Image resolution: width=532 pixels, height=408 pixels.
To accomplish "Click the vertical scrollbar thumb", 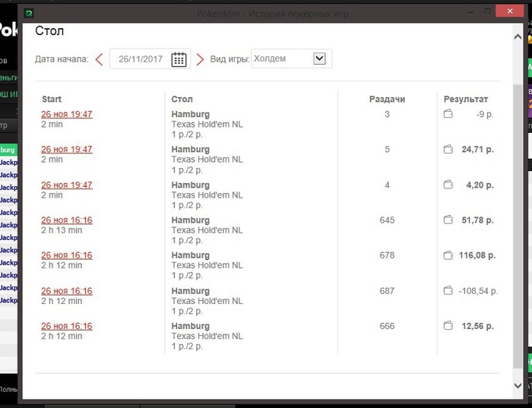I will (x=518, y=226).
